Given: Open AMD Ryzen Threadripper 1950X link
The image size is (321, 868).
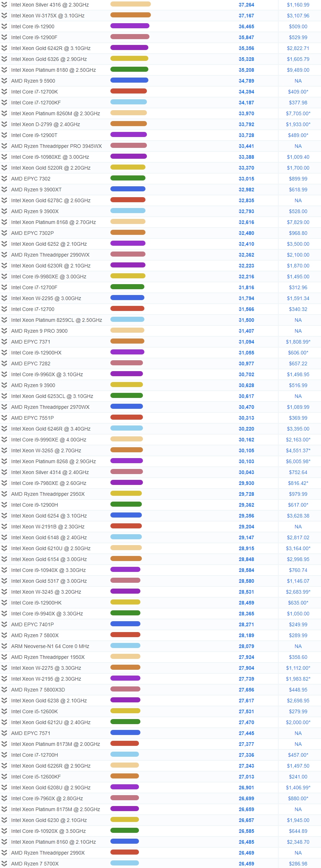Looking at the screenshot, I should 48,657.
